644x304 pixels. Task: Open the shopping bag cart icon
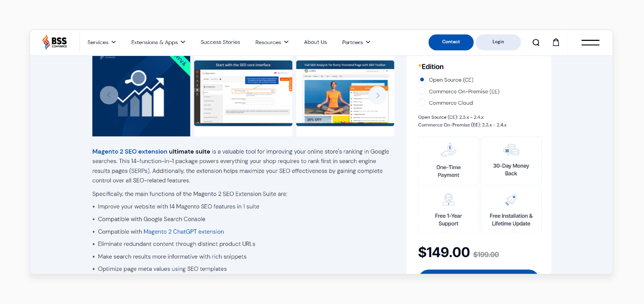[x=556, y=42]
